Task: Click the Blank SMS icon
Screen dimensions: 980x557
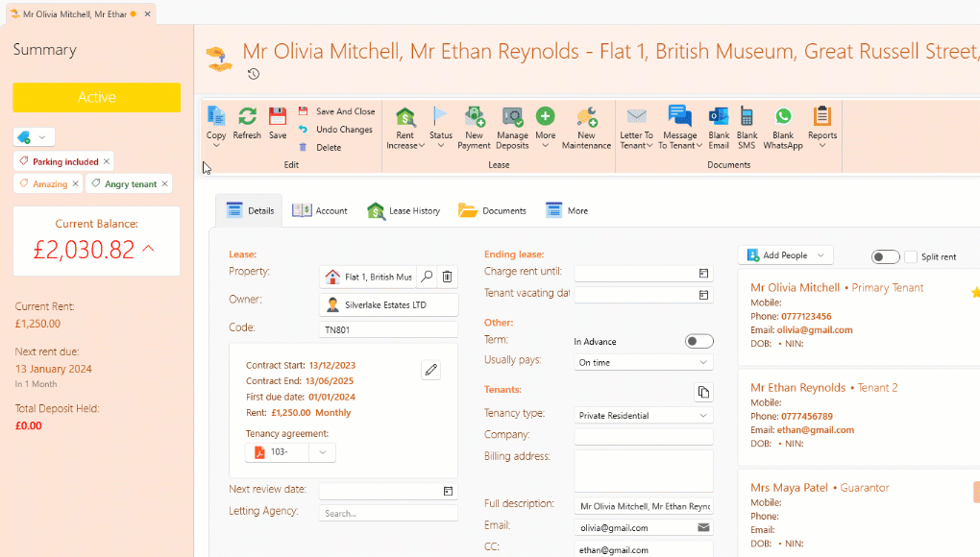Action: coord(746,117)
